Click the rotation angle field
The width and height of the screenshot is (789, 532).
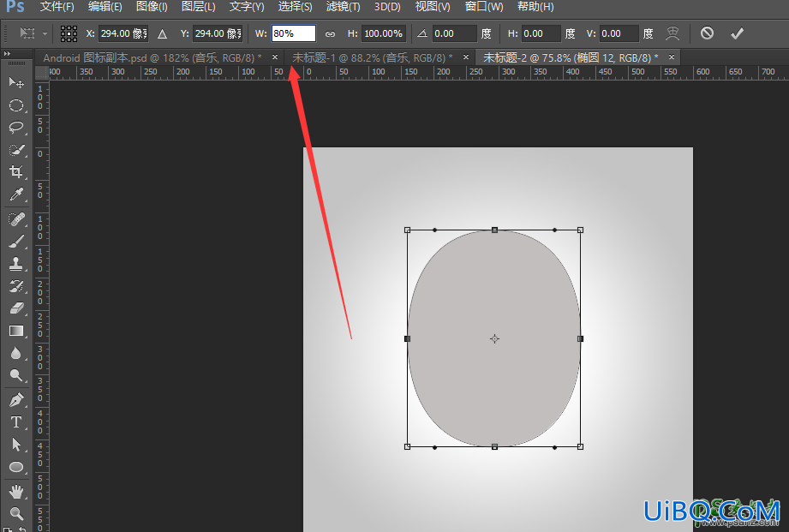click(x=454, y=33)
